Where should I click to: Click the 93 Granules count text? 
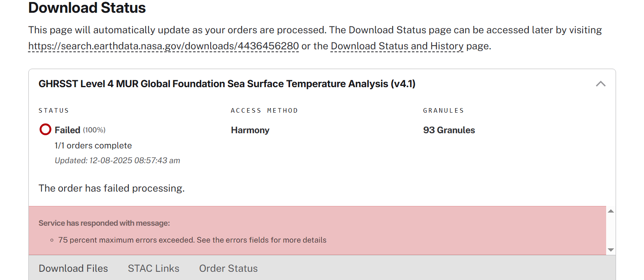tap(449, 130)
